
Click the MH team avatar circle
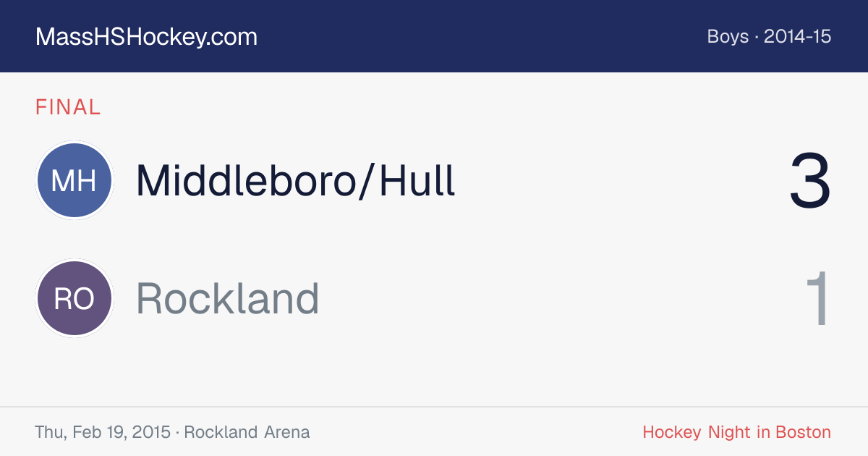point(75,180)
